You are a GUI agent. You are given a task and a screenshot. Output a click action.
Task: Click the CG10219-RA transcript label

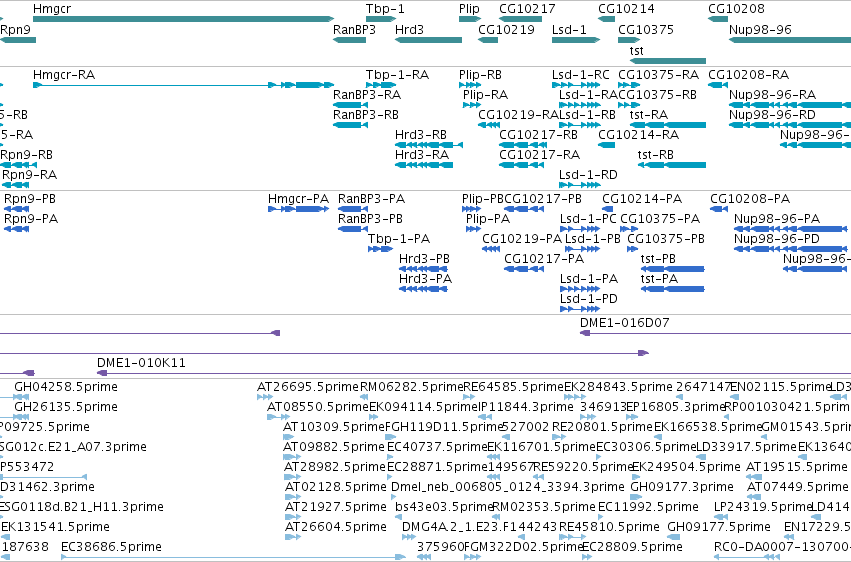pyautogui.click(x=518, y=115)
